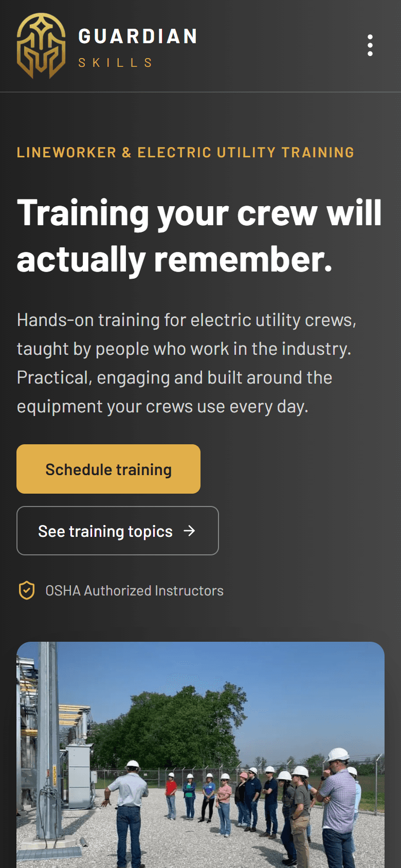
Task: Open the three-dot header menu
Action: (370, 46)
